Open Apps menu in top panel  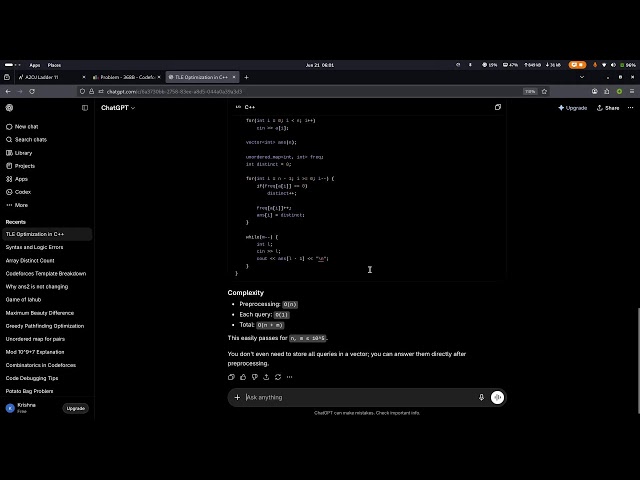point(35,65)
